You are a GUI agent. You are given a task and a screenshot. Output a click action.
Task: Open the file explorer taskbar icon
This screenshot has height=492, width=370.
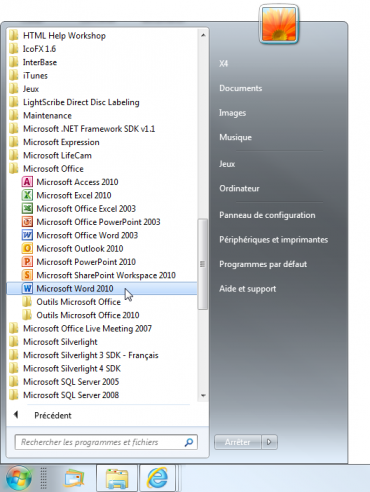(x=117, y=479)
